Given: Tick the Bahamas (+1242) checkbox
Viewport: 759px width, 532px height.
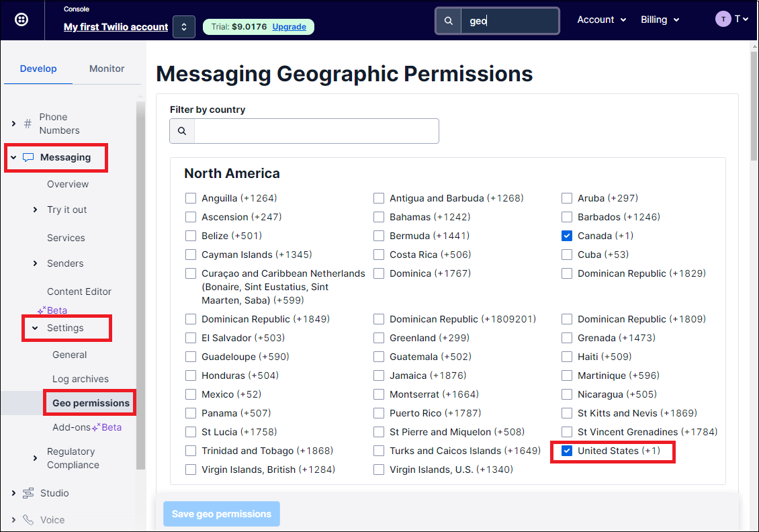Looking at the screenshot, I should pos(379,217).
